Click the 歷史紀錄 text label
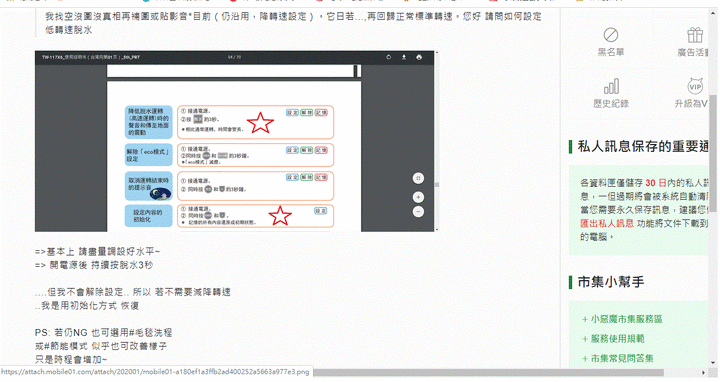Viewport: 720px width, 382px height. click(611, 104)
